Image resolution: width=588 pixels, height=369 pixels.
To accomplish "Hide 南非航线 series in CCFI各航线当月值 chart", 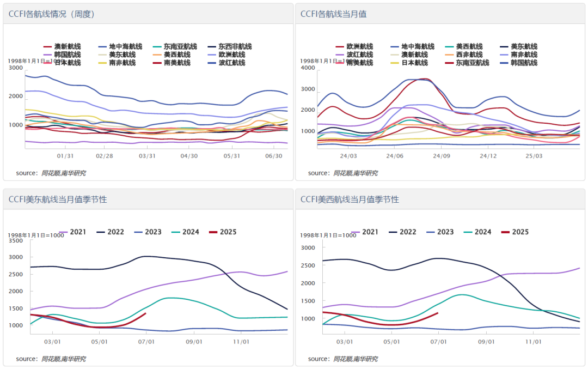I will click(519, 55).
